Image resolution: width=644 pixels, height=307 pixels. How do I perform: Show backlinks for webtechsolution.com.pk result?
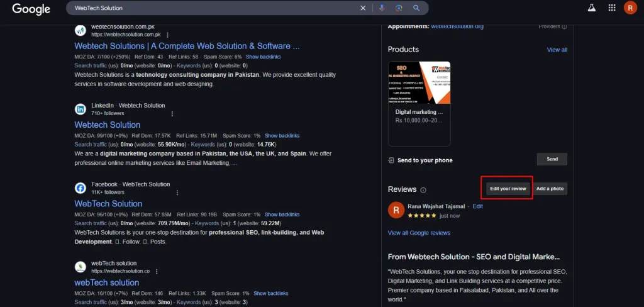pyautogui.click(x=264, y=57)
